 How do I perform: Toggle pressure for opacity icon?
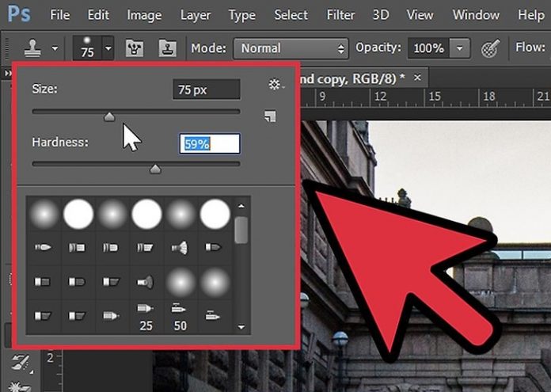coord(491,48)
